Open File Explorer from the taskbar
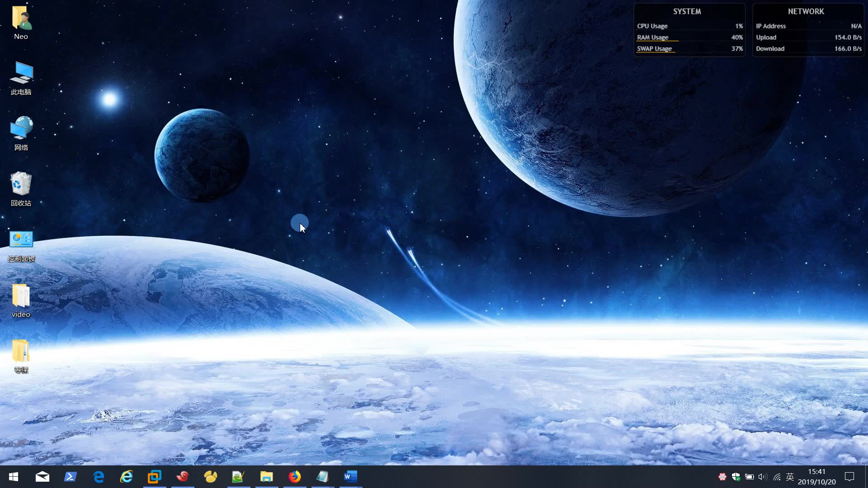The image size is (868, 488). tap(267, 477)
